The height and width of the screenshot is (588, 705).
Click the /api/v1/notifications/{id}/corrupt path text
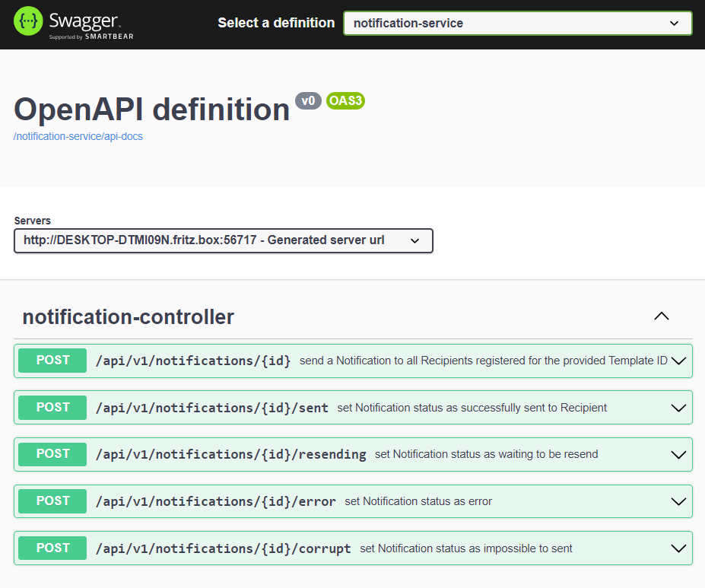[223, 548]
